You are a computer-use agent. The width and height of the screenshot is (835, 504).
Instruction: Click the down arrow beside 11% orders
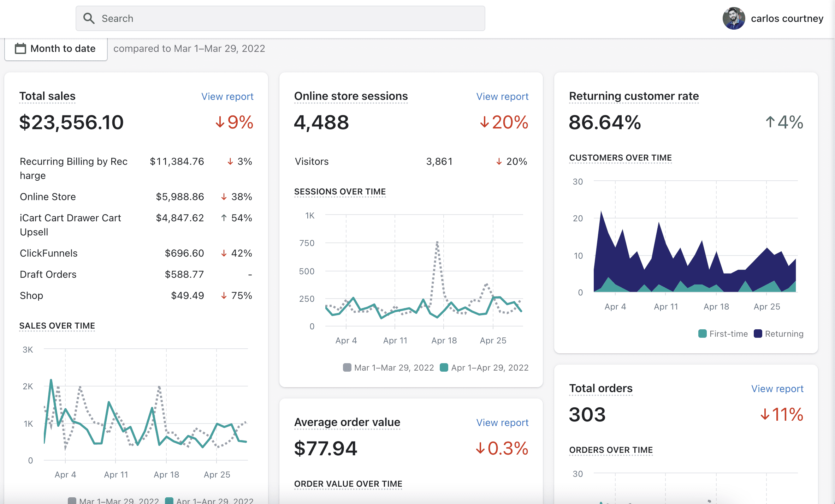tap(765, 414)
